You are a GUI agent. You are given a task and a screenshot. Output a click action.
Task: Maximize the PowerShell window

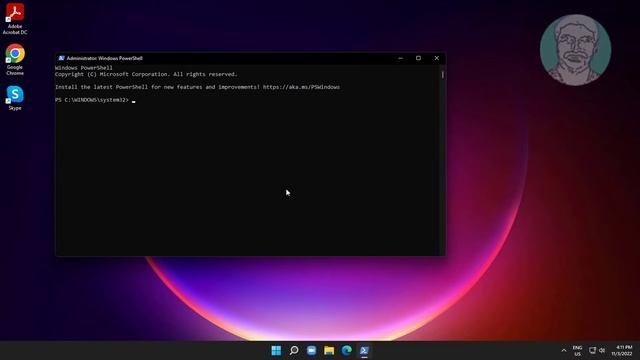click(418, 58)
